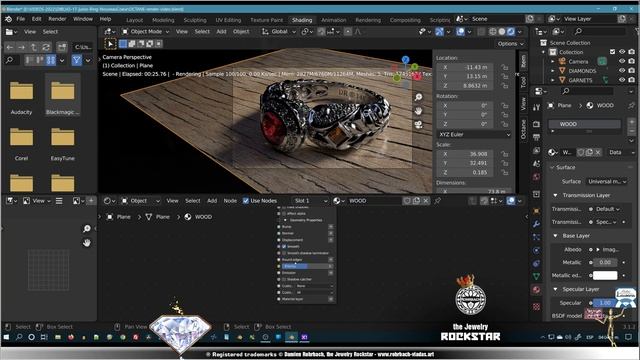This screenshot has height=360, width=640.
Task: Open Surface Universal material dropdown
Action: point(607,182)
